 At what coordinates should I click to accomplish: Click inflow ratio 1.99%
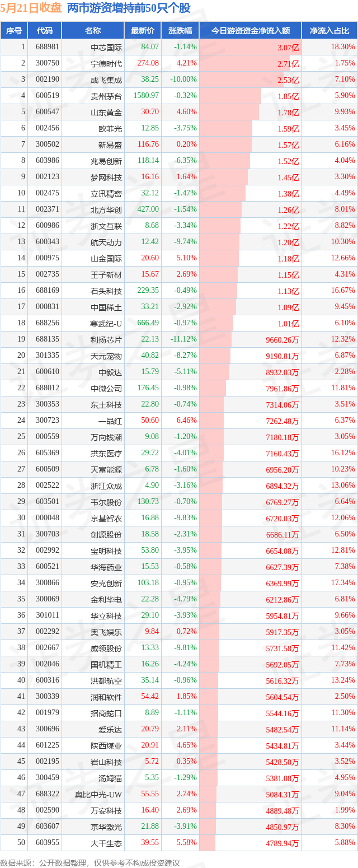pos(346,810)
